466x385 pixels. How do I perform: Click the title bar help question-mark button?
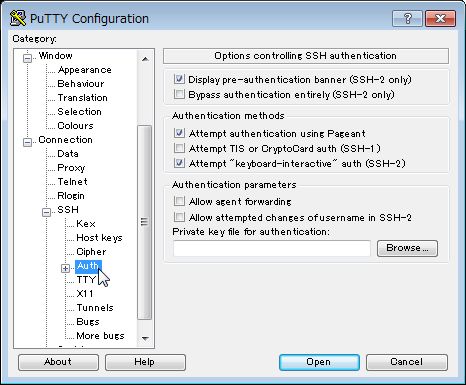tap(407, 18)
